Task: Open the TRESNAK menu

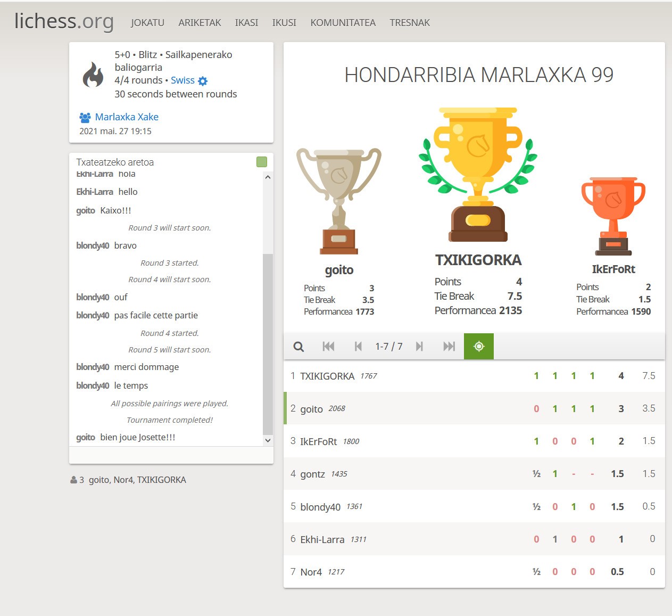Action: click(x=409, y=23)
